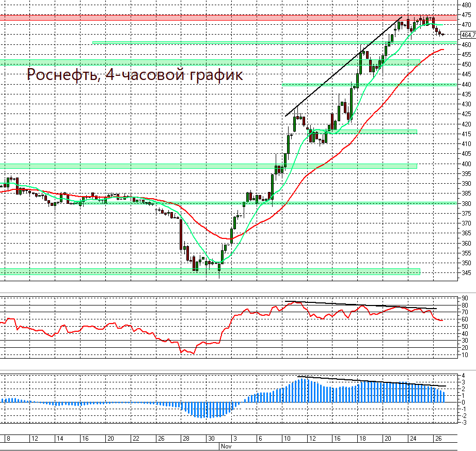
Task: Click the "Nov" month label on time axis
Action: pyautogui.click(x=226, y=446)
